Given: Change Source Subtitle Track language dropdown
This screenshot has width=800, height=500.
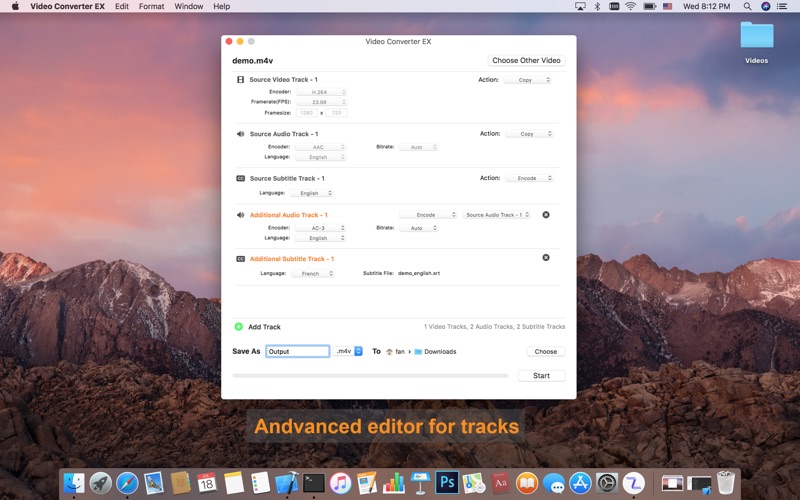Looking at the screenshot, I should coord(312,193).
